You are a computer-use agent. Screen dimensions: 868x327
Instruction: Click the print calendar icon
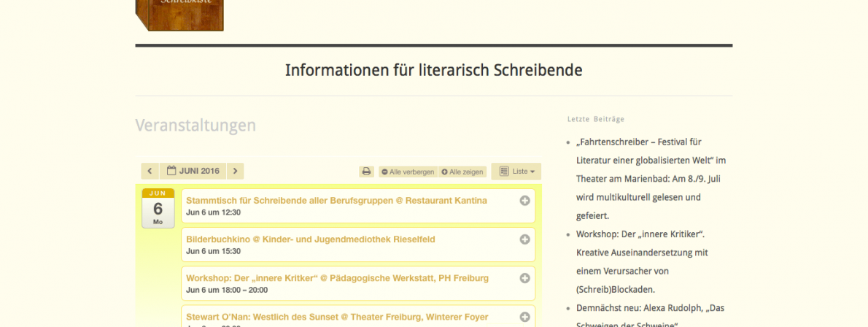click(366, 172)
